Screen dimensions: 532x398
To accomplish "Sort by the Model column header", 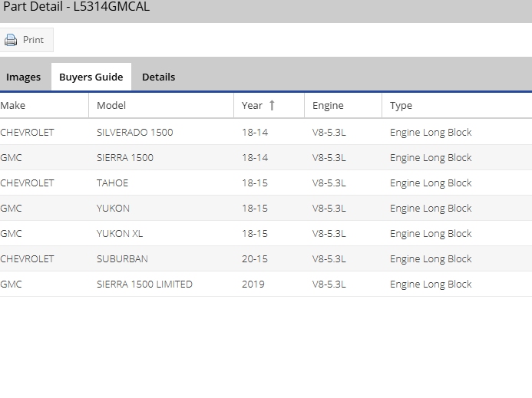I will coord(111,106).
